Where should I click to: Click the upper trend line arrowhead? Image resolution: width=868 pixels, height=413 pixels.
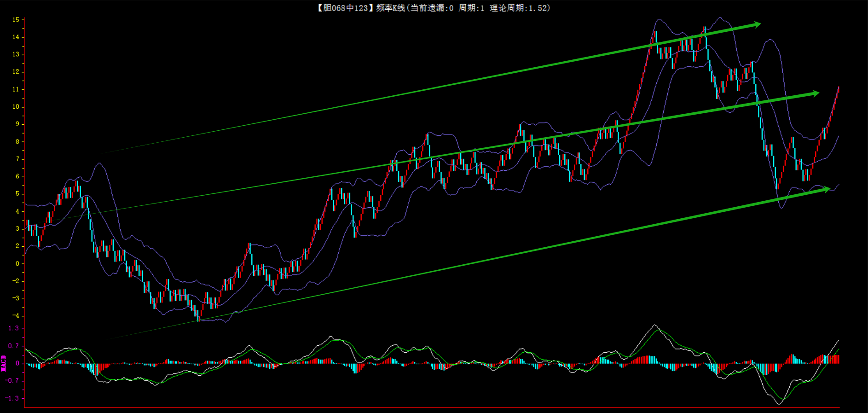[756, 24]
